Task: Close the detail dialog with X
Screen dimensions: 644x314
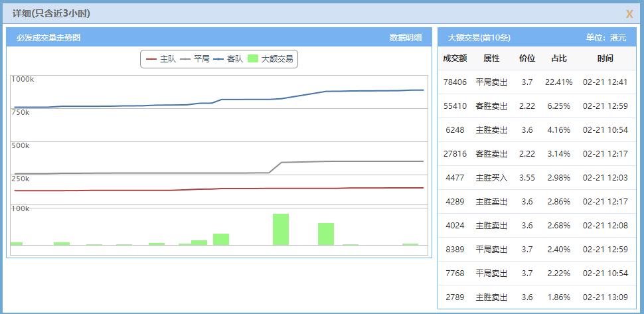Action: (x=629, y=14)
